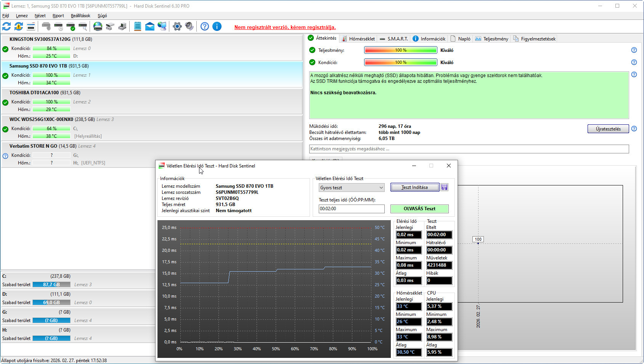Click the help icon beside the green status text
Image resolution: width=644 pixels, height=364 pixels.
[634, 74]
